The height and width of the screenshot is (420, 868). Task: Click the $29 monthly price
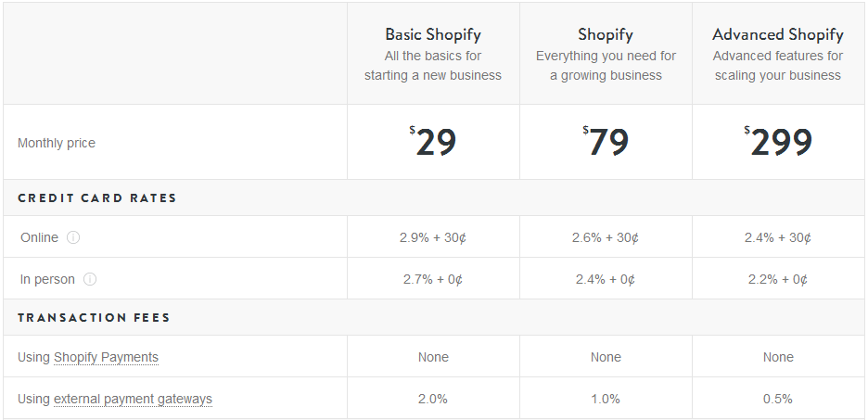(433, 142)
